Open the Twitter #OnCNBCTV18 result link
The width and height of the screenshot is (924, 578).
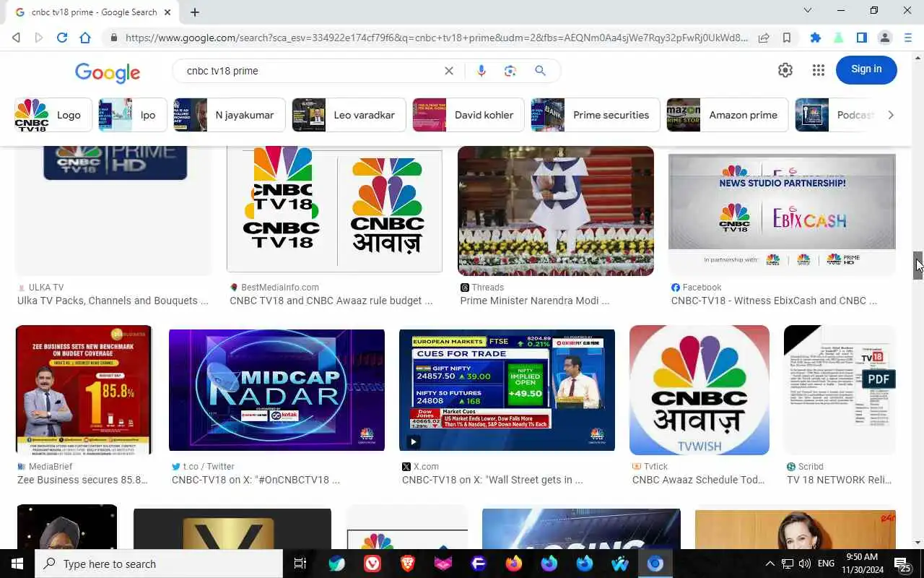[x=256, y=480]
